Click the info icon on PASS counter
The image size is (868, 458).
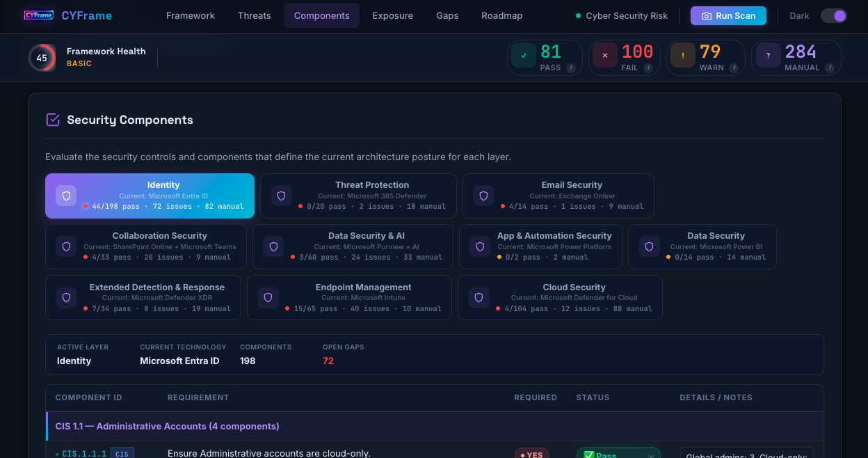click(570, 68)
